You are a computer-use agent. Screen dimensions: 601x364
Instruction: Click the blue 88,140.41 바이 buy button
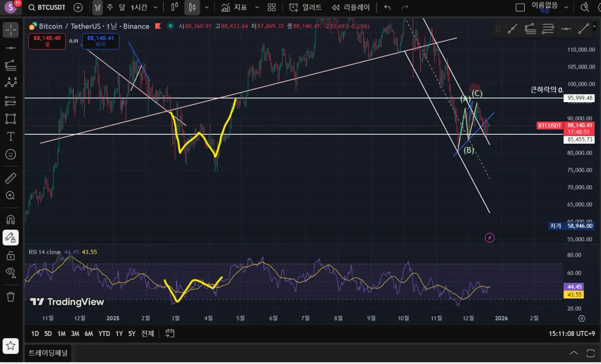pyautogui.click(x=100, y=41)
